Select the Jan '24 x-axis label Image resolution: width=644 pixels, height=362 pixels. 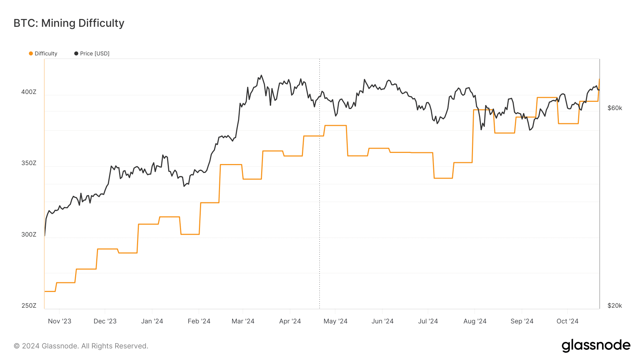coord(152,321)
